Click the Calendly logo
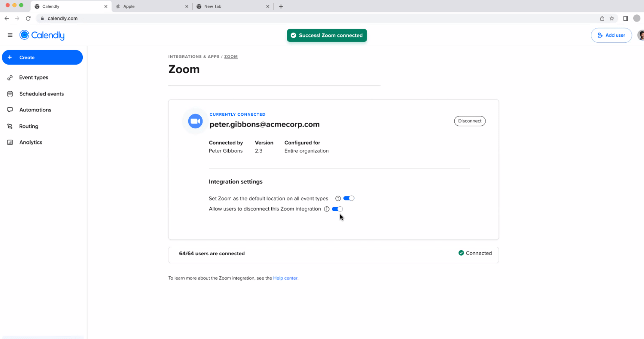644x339 pixels. tap(42, 35)
